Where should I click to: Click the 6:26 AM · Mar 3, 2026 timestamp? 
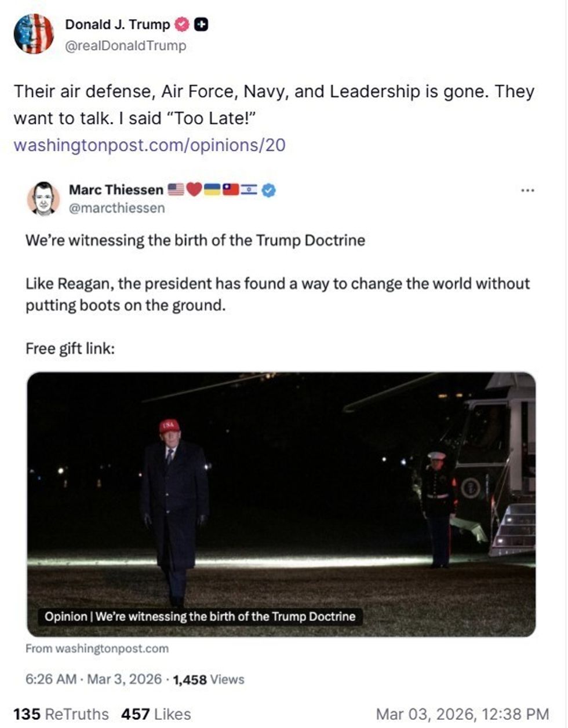94,679
